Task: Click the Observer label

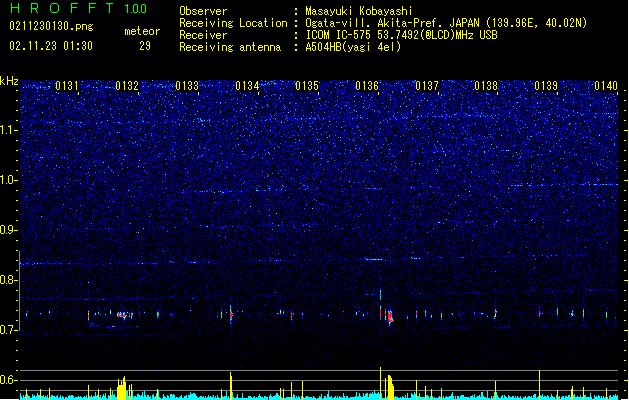Action: [x=203, y=11]
